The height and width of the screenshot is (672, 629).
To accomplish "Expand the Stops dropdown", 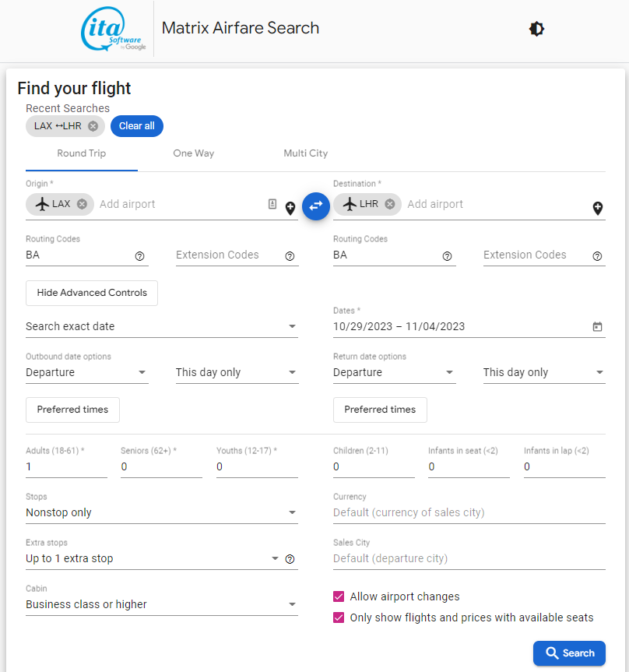I will point(162,512).
